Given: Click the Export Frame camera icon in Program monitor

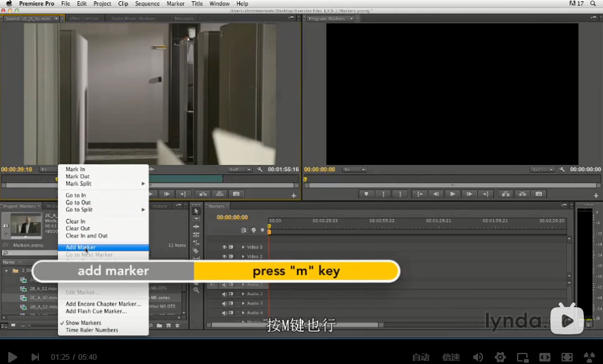Looking at the screenshot, I should [538, 194].
